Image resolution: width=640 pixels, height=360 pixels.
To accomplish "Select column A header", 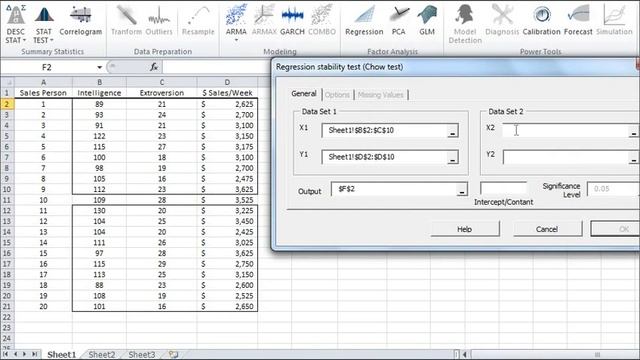I will [x=43, y=82].
